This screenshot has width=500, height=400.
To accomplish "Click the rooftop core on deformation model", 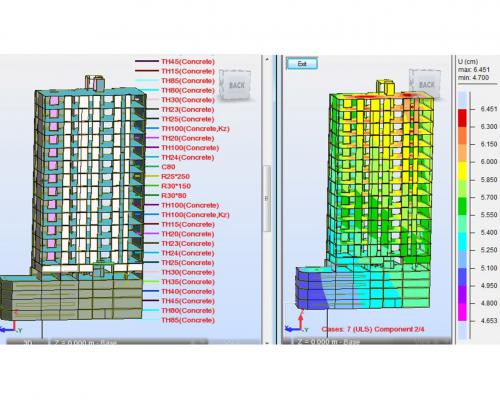I will 386,87.
